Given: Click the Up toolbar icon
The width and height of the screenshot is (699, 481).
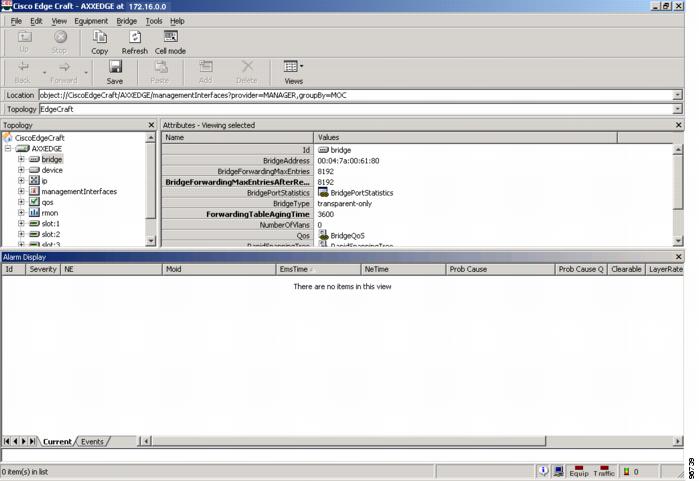Looking at the screenshot, I should pos(24,37).
